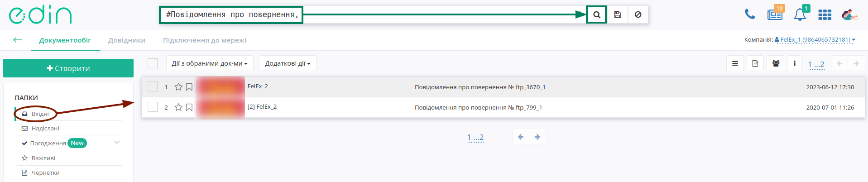Open the apps grid menu

pyautogui.click(x=825, y=15)
